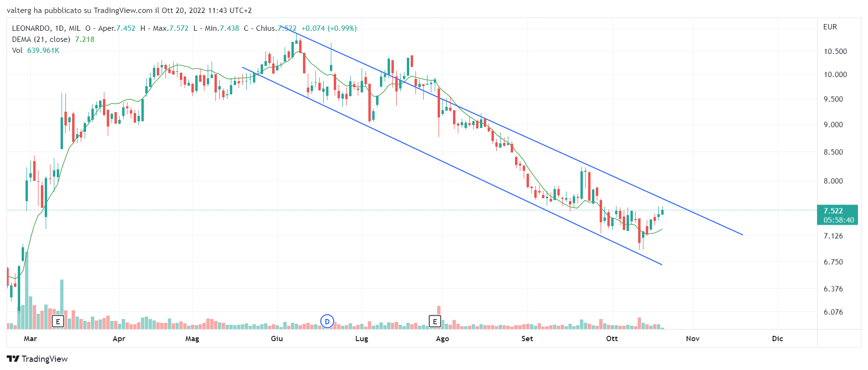Image resolution: width=868 pixels, height=370 pixels.
Task: Click the Max high value 7.572
Action: point(179,28)
